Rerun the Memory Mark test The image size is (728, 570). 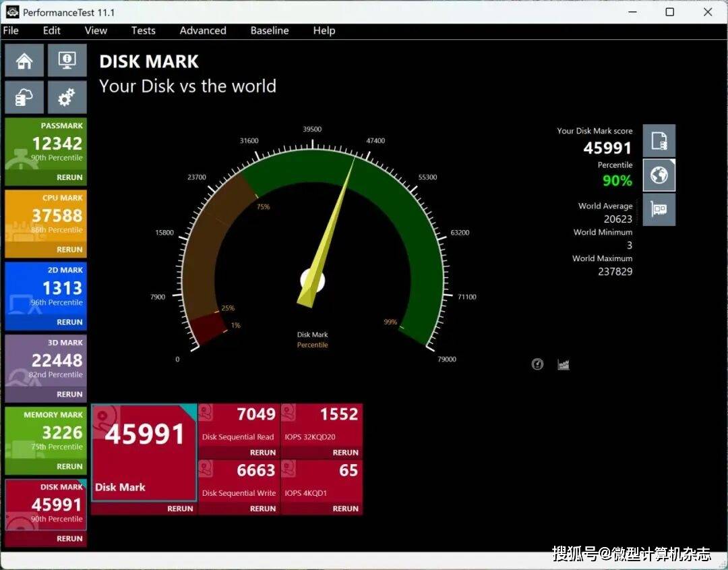point(69,466)
